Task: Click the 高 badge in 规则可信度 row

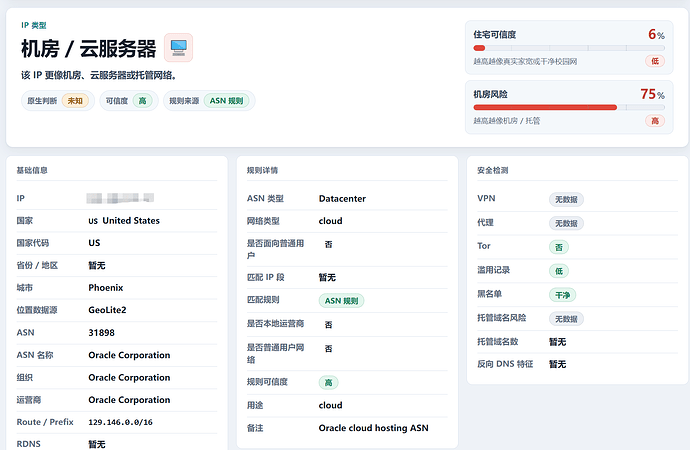Action: (328, 383)
